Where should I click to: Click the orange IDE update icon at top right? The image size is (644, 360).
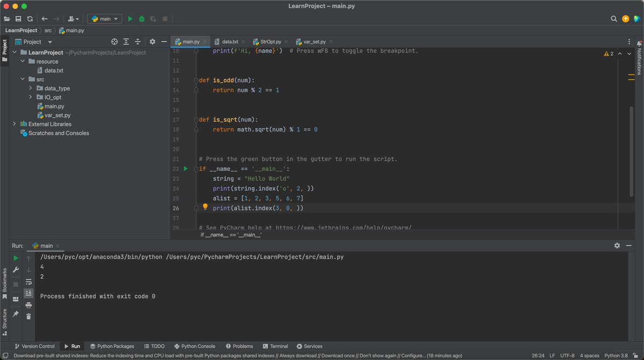625,19
